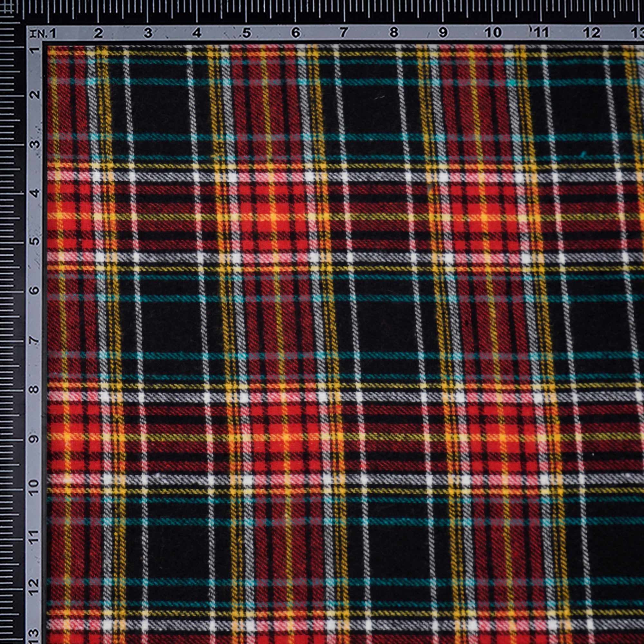
Task: Click the number 3 on the horizontal ruler
Action: [148, 33]
